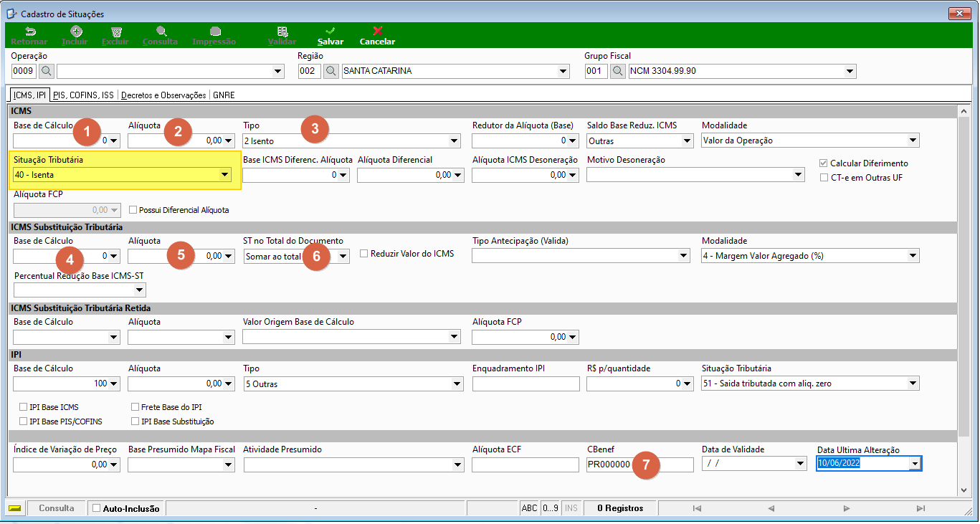Click the Operação code field 0009
The width and height of the screenshot is (980, 524).
click(x=24, y=71)
